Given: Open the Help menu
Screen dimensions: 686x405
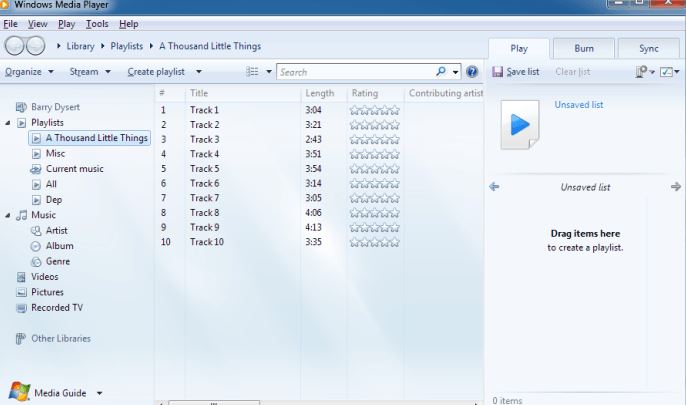Looking at the screenshot, I should tap(129, 24).
